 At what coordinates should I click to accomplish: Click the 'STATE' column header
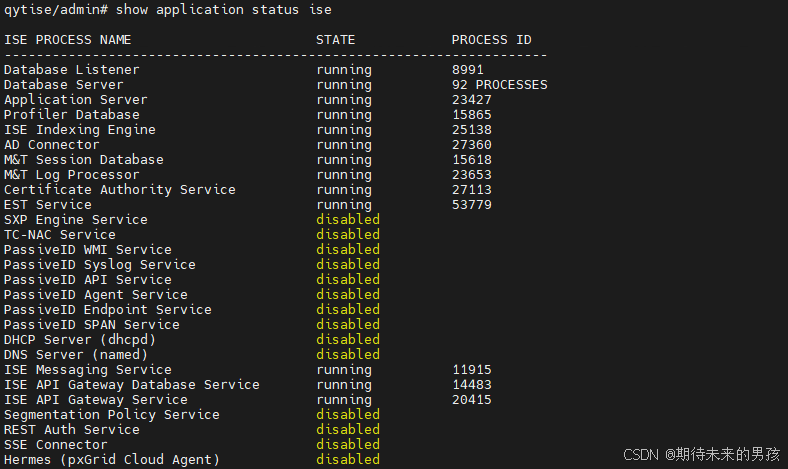(x=336, y=40)
